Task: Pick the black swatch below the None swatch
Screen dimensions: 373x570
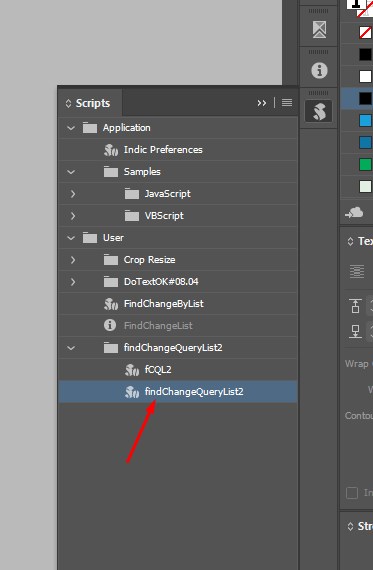Action: [365, 54]
